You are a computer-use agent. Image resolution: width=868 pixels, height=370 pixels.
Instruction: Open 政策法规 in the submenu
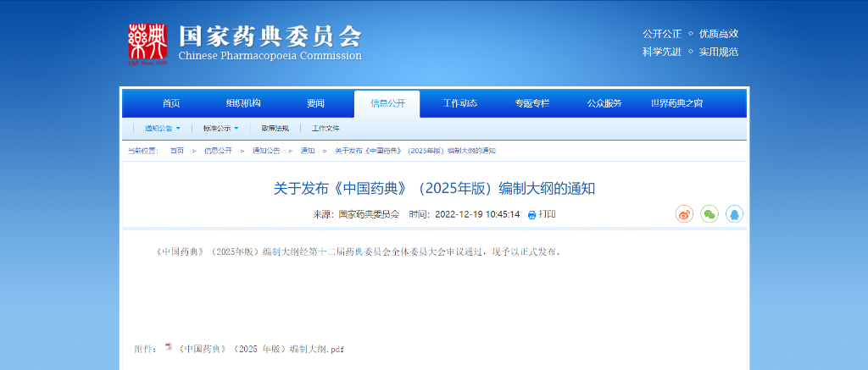(275, 129)
